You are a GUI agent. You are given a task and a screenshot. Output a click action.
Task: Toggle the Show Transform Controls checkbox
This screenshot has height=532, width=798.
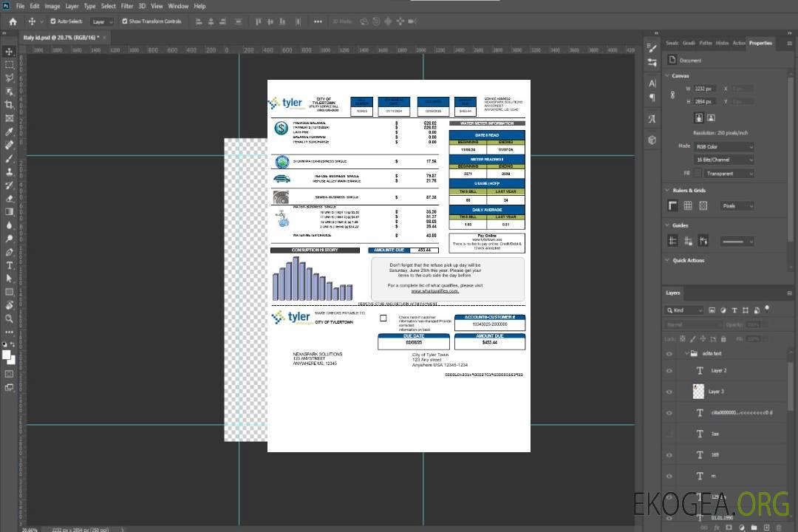tap(125, 21)
